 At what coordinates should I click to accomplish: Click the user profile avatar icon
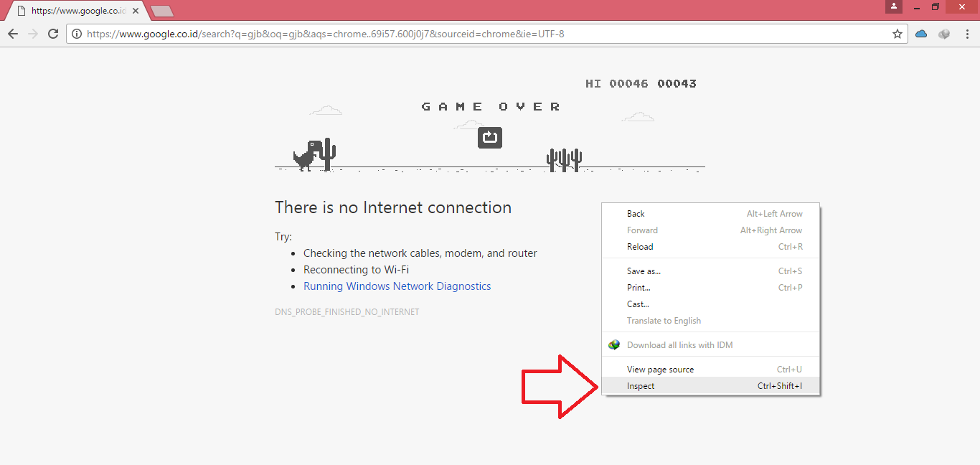(893, 6)
